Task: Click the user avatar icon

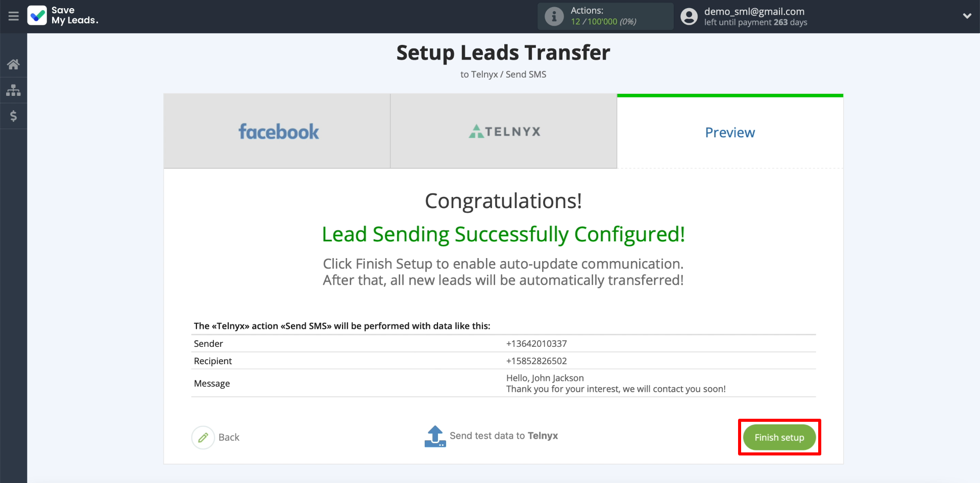Action: (689, 16)
